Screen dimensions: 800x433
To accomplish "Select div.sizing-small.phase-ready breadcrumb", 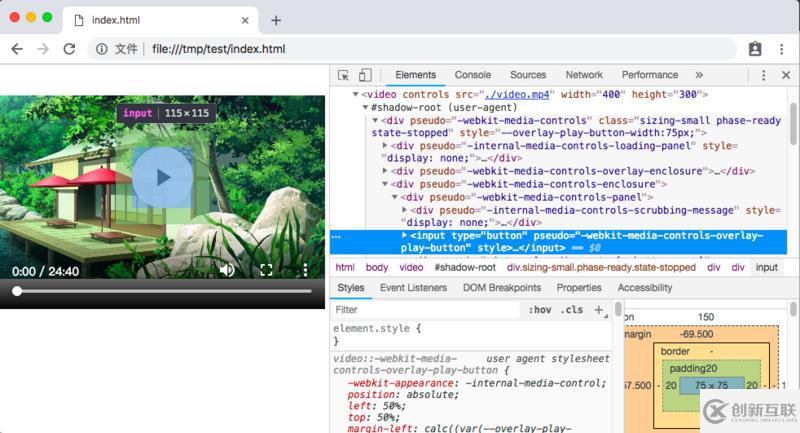I will (601, 267).
